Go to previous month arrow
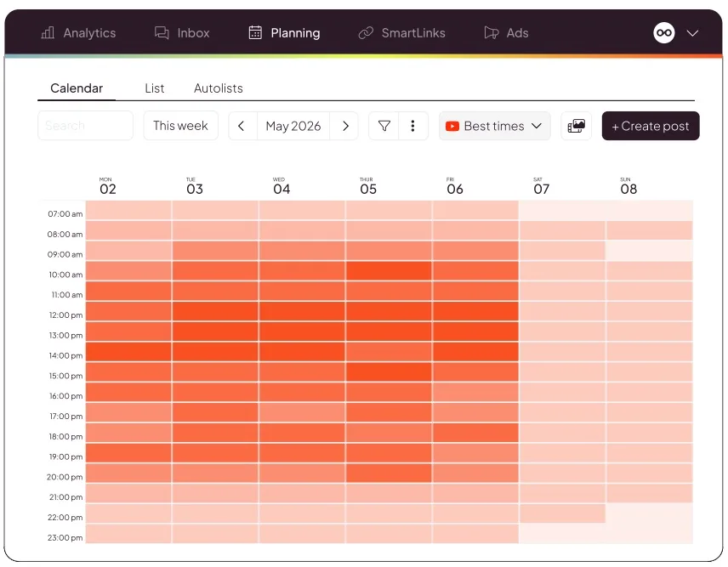 (x=242, y=126)
